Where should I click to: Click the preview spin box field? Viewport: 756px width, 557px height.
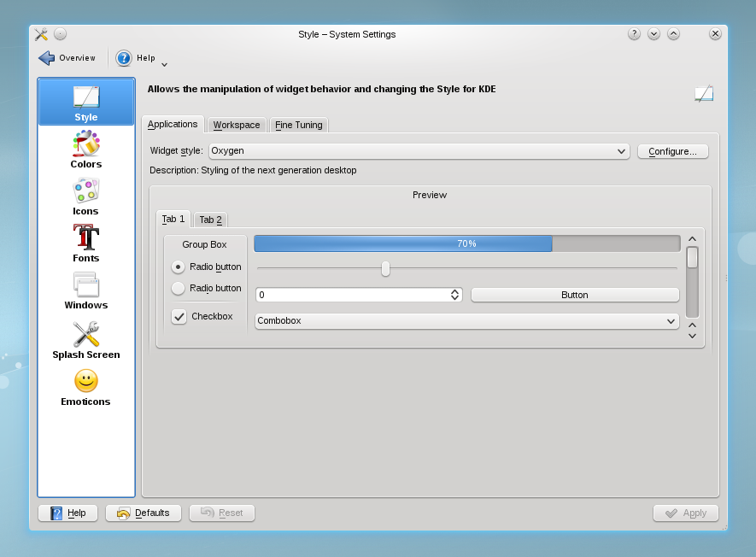[x=351, y=295]
